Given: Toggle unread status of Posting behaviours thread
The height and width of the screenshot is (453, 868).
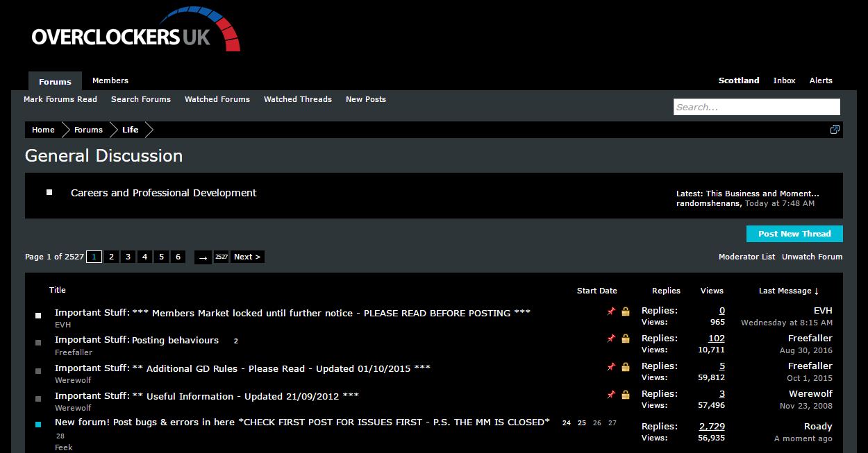Looking at the screenshot, I should [x=37, y=342].
